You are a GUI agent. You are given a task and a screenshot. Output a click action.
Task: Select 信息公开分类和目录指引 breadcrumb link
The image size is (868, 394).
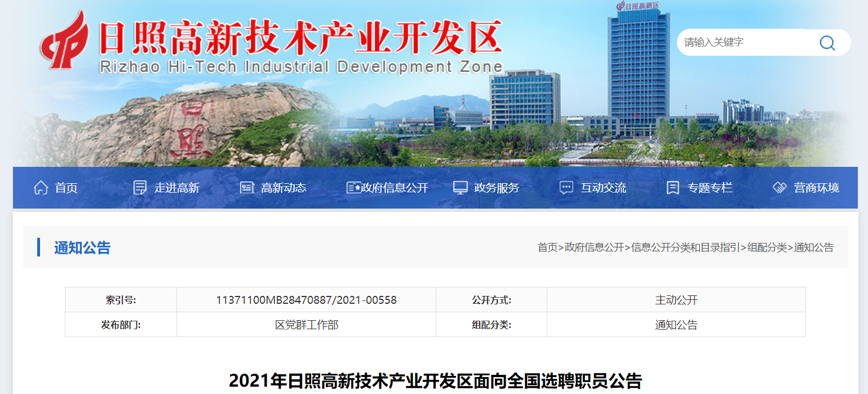685,247
